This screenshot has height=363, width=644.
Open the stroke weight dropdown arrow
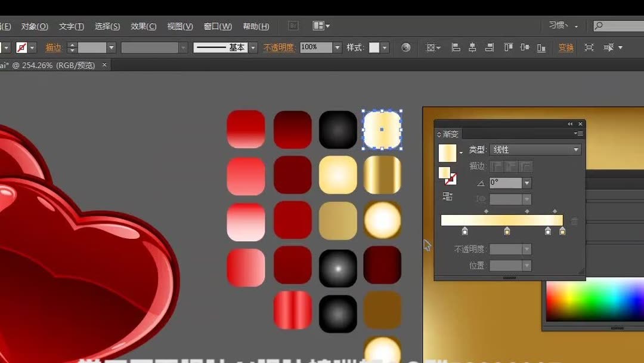coord(112,48)
